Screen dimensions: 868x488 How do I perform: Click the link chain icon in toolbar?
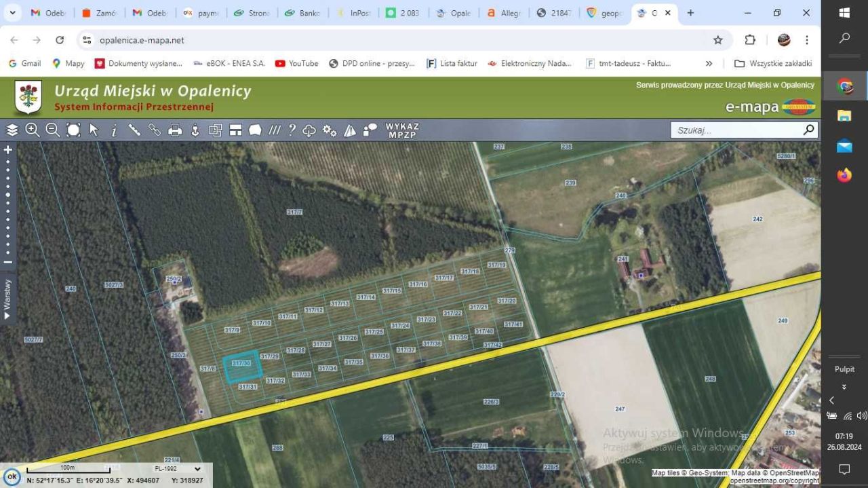click(155, 130)
